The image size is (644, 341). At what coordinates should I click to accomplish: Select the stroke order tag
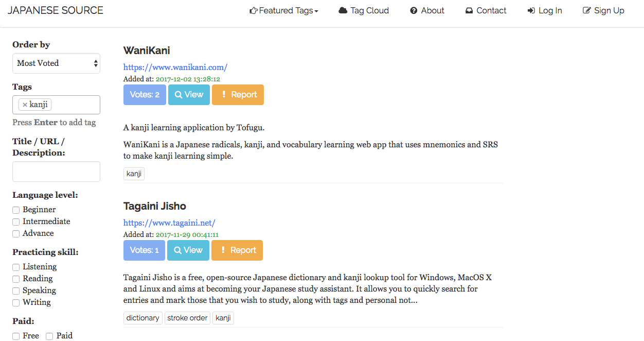(187, 318)
